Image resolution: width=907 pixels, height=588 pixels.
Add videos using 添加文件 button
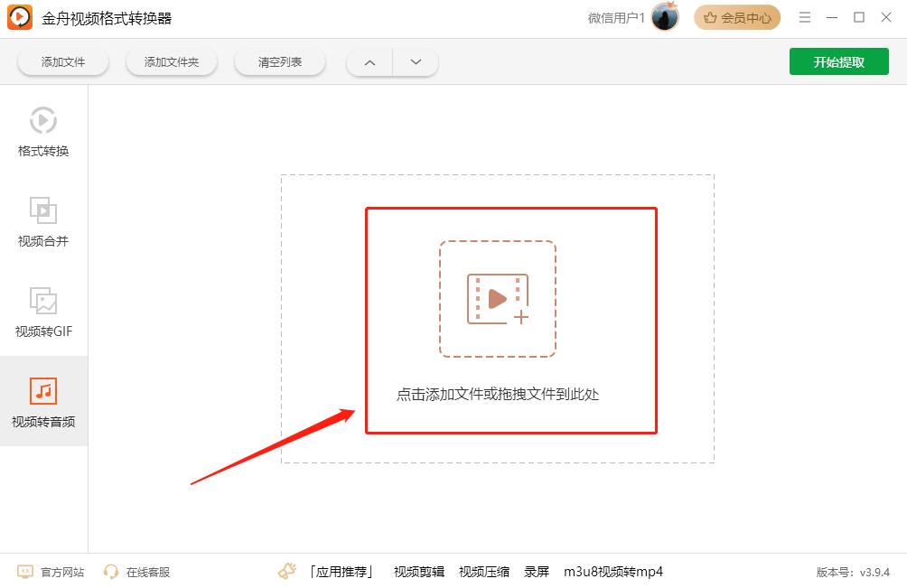click(62, 61)
